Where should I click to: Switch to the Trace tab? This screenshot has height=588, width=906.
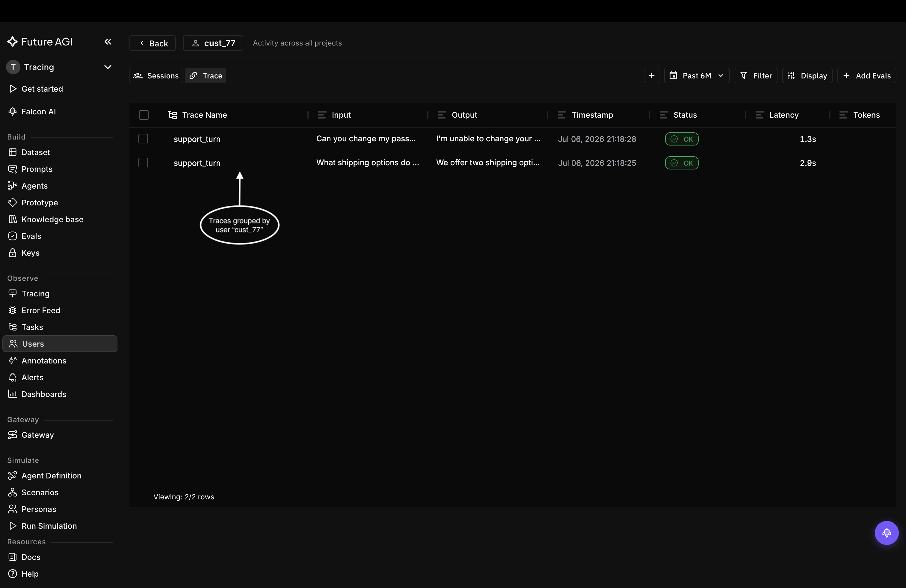click(206, 75)
